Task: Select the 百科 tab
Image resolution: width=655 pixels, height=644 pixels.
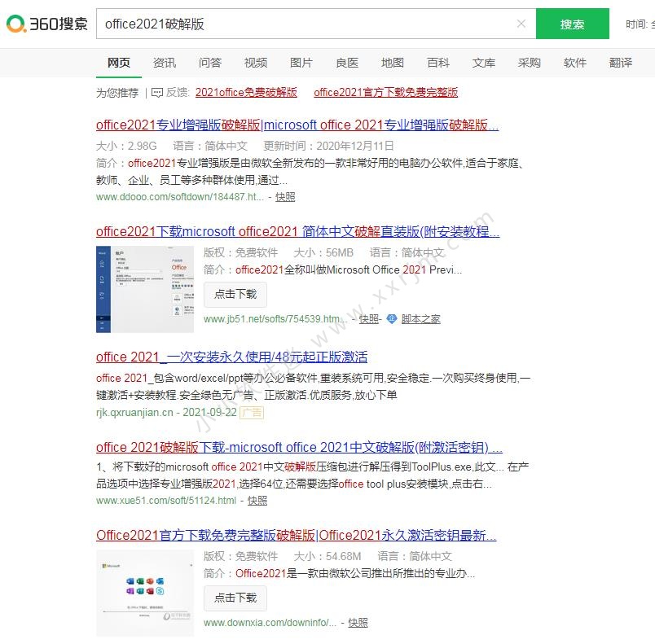Action: click(438, 63)
